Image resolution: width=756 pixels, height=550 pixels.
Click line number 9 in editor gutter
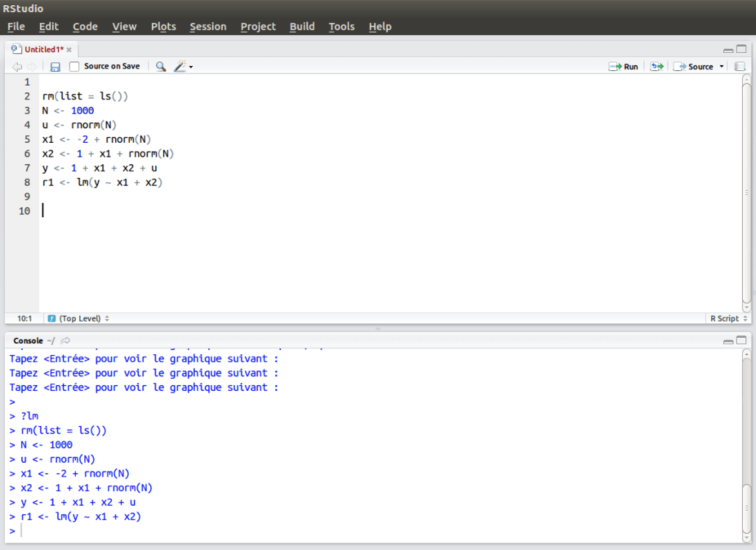(x=27, y=197)
